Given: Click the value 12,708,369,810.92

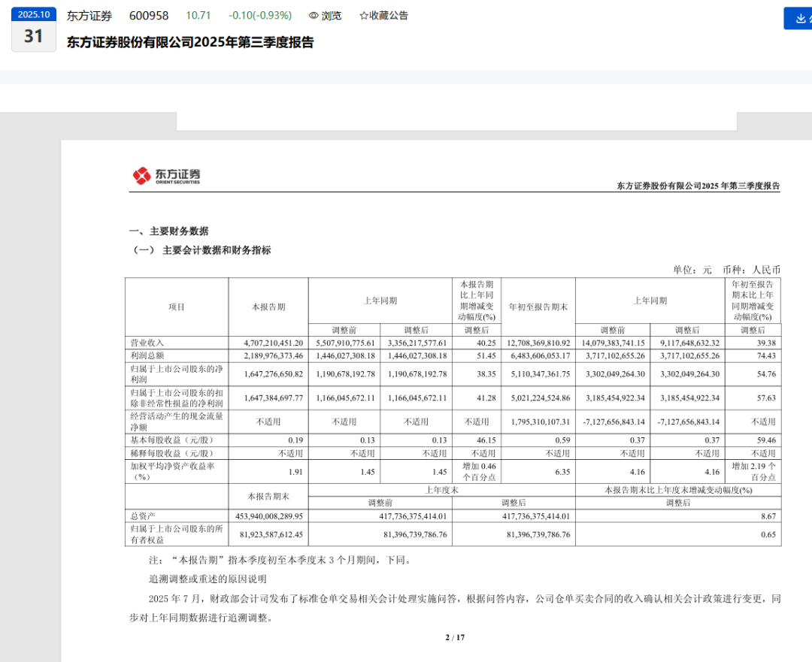Looking at the screenshot, I should tap(538, 343).
